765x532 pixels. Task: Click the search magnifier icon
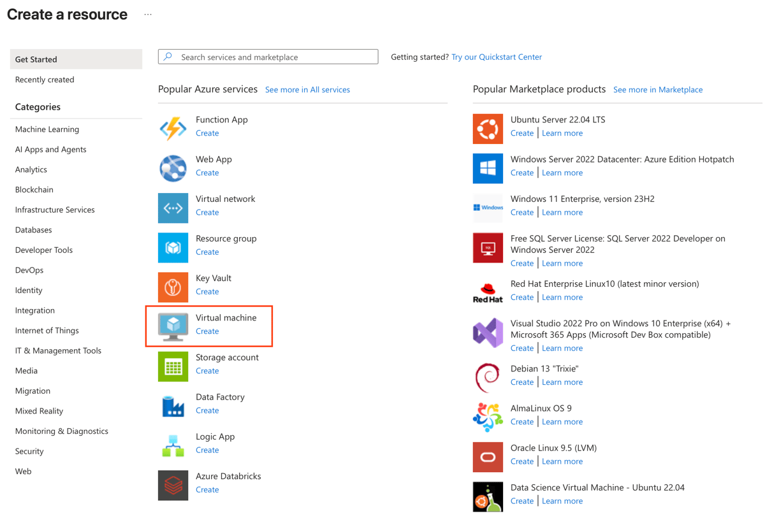(168, 57)
